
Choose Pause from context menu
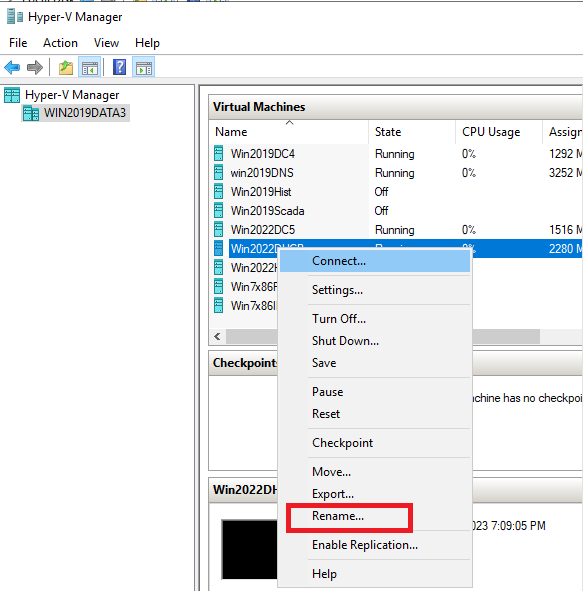tap(375, 392)
